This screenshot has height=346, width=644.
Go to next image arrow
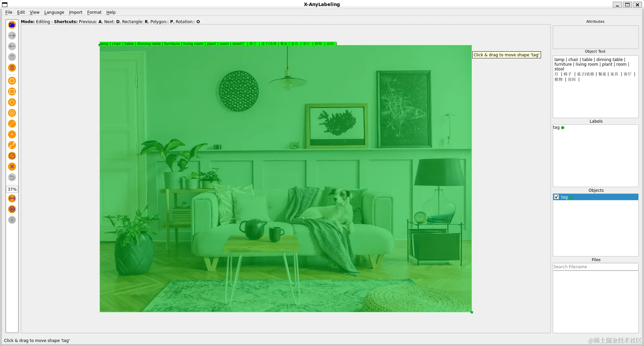coord(12,36)
